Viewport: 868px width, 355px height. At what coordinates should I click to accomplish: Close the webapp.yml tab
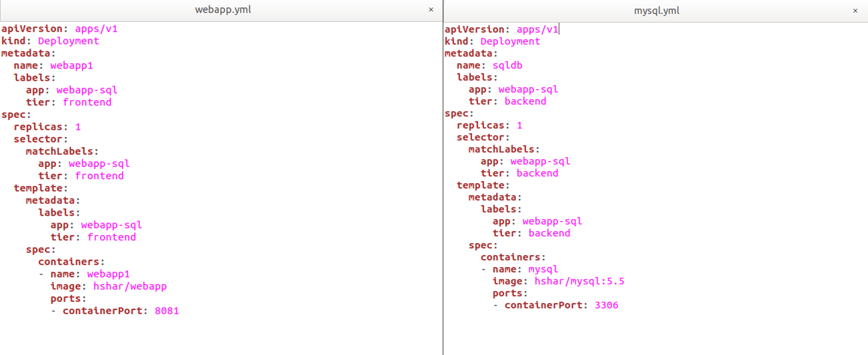coord(431,10)
